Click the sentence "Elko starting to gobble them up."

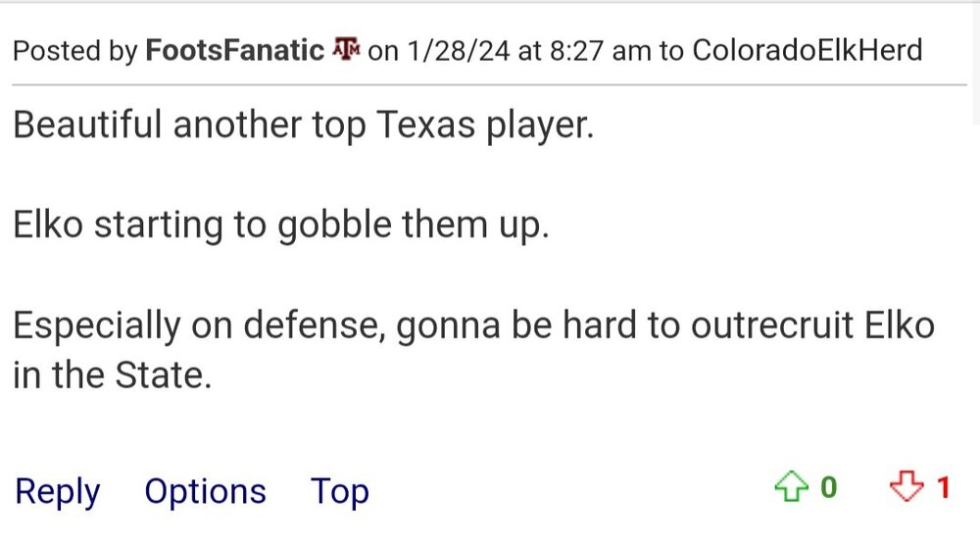coord(281,225)
